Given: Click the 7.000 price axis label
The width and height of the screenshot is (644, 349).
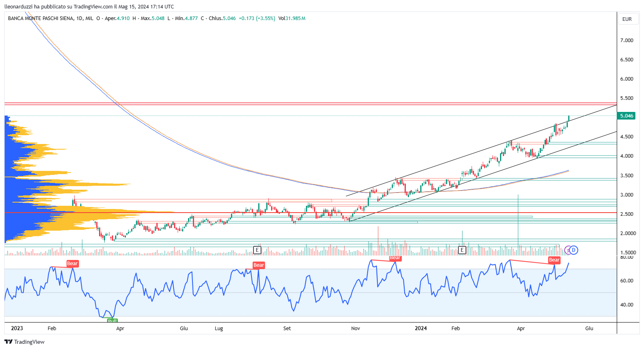Looking at the screenshot, I should [x=627, y=40].
